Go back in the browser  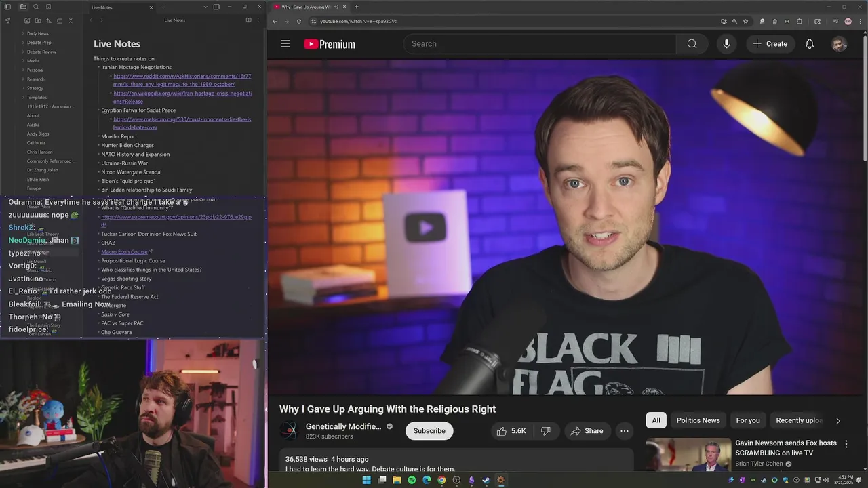pyautogui.click(x=275, y=21)
